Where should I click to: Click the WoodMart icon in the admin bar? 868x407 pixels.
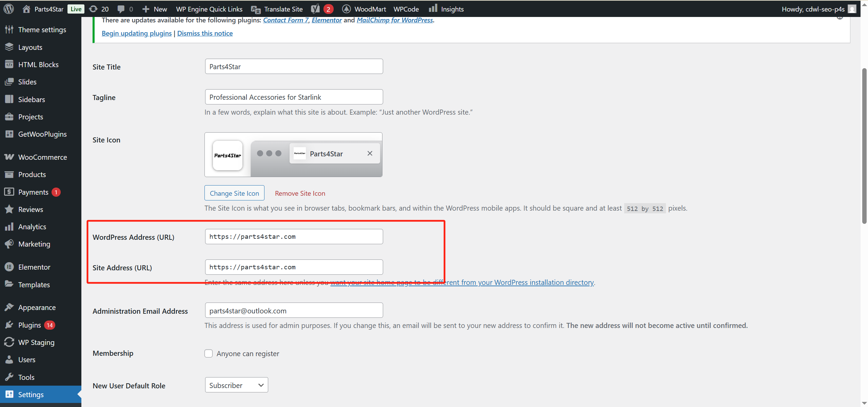pos(347,9)
